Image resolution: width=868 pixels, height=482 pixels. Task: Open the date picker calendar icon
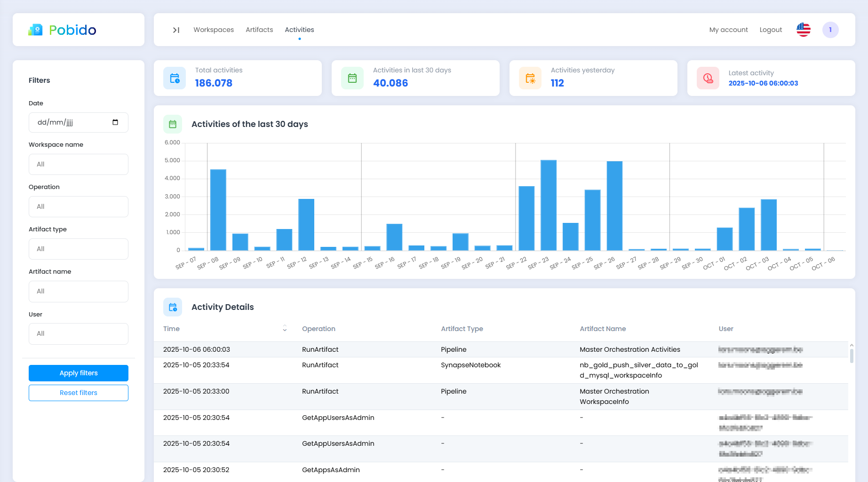tap(115, 122)
